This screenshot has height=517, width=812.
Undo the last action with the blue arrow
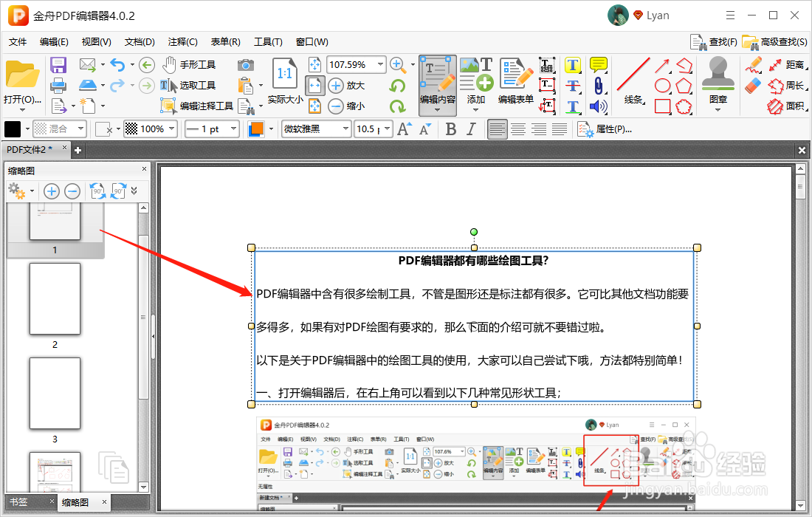pyautogui.click(x=117, y=65)
